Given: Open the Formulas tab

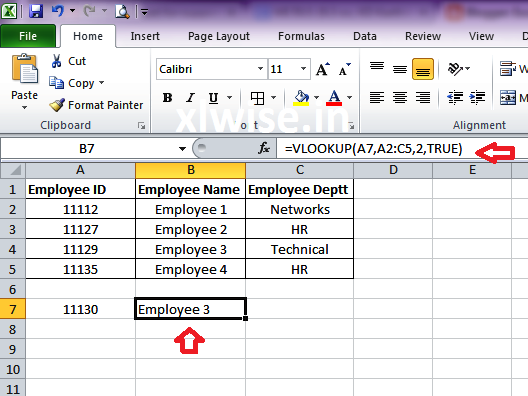Looking at the screenshot, I should 301,36.
